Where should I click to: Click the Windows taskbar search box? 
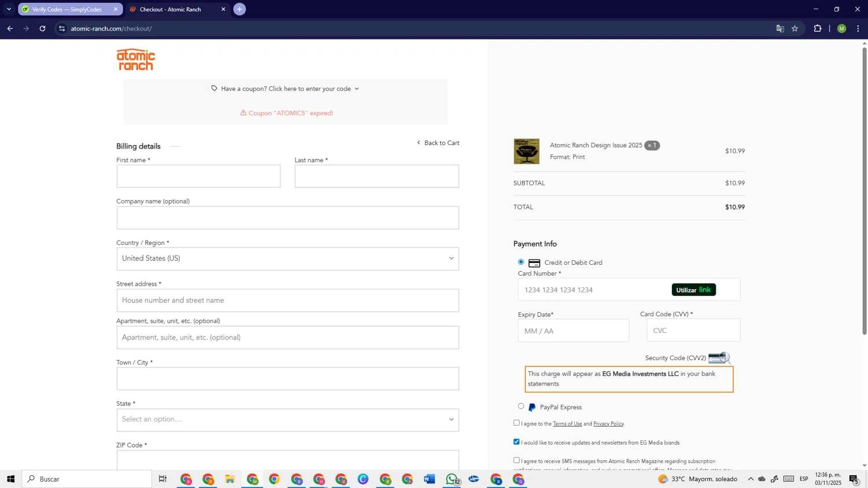click(x=87, y=479)
